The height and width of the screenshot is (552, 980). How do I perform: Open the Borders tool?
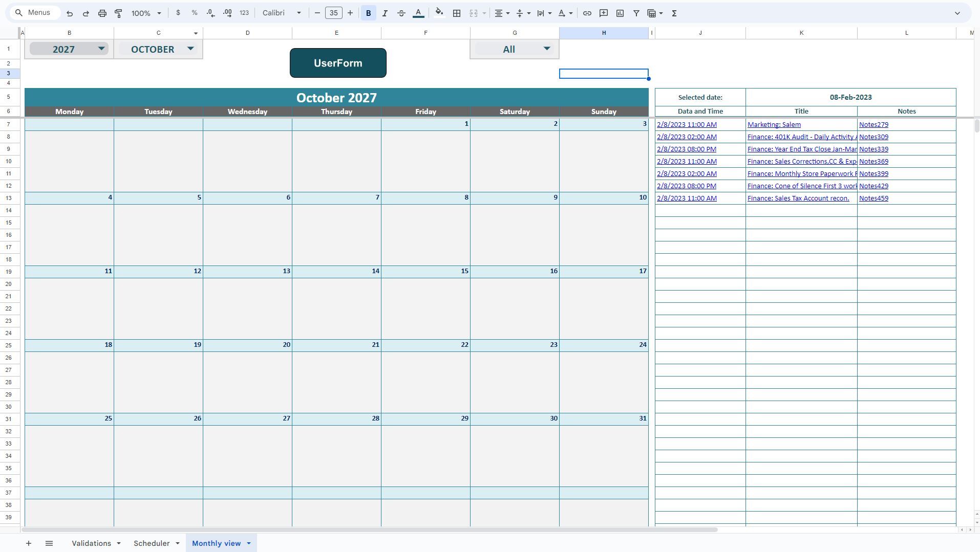pyautogui.click(x=457, y=13)
